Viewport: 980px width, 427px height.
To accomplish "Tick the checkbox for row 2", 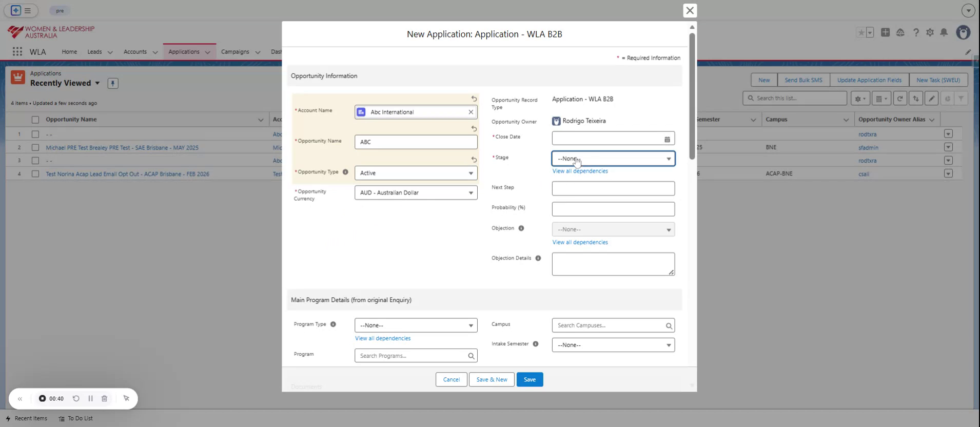I will tap(35, 148).
